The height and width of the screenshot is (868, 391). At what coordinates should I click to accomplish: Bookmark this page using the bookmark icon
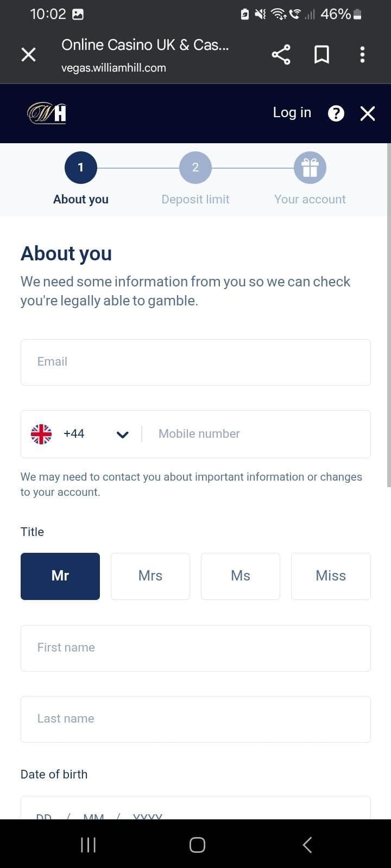pos(321,54)
